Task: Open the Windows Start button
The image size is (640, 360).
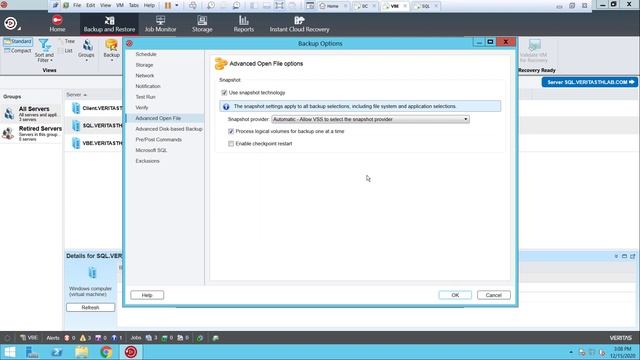Action: 9,352
